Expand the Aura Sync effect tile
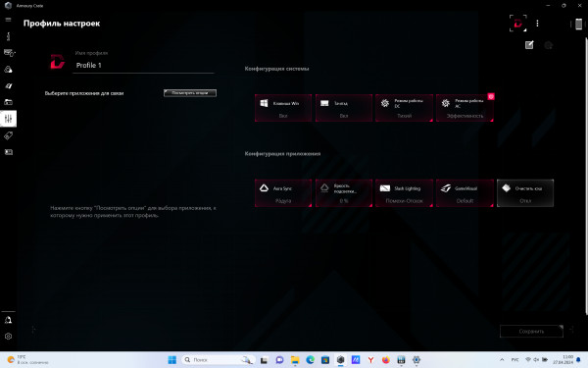 pos(283,193)
